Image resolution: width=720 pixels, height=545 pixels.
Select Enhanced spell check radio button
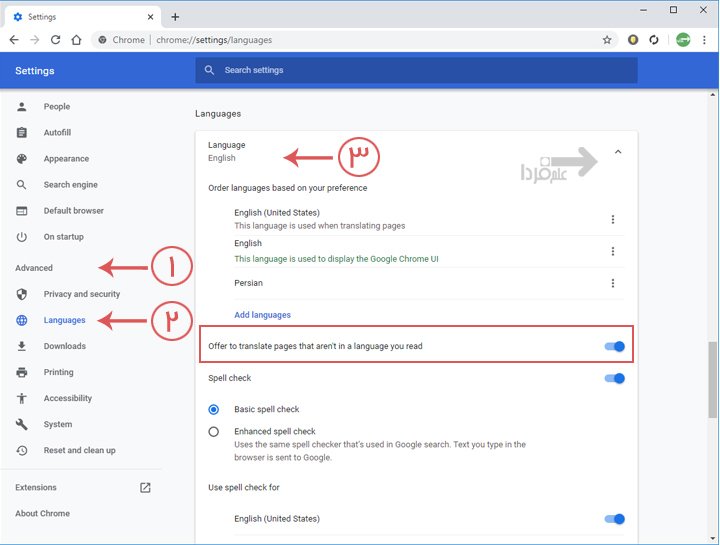(213, 432)
